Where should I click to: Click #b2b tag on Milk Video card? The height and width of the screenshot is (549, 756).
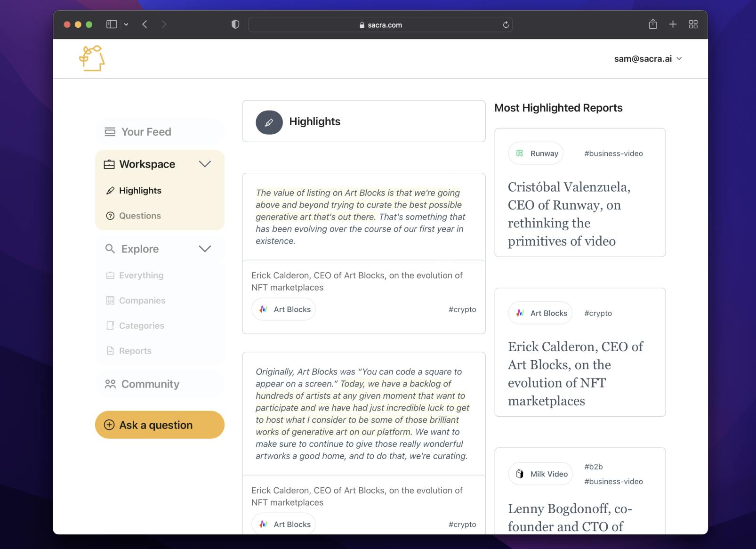pyautogui.click(x=593, y=467)
